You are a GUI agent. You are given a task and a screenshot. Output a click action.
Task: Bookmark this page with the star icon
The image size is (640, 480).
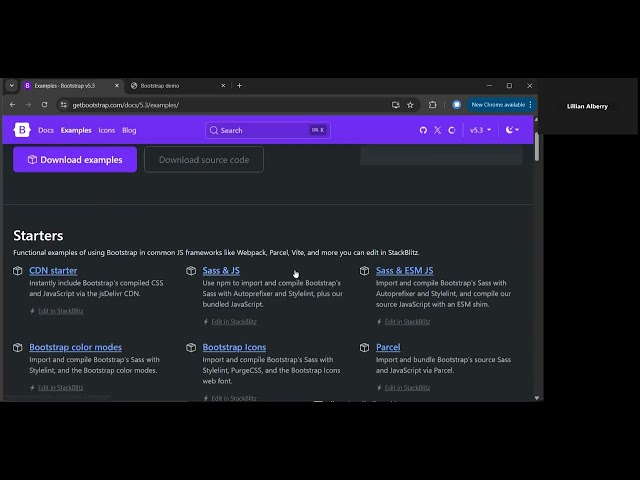[x=410, y=105]
